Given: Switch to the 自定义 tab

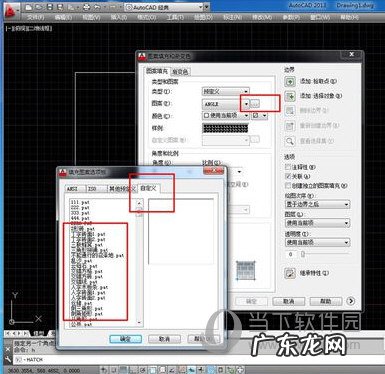Looking at the screenshot, I should coord(149,188).
